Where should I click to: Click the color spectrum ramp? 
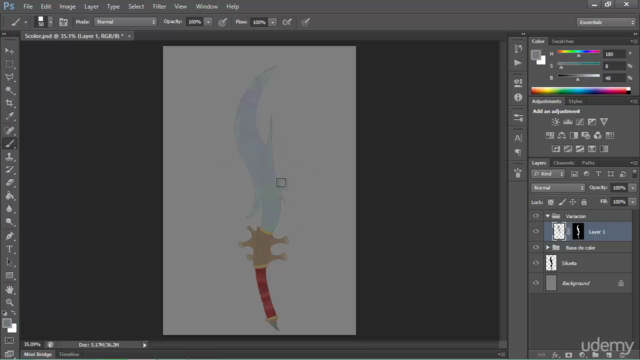click(581, 90)
